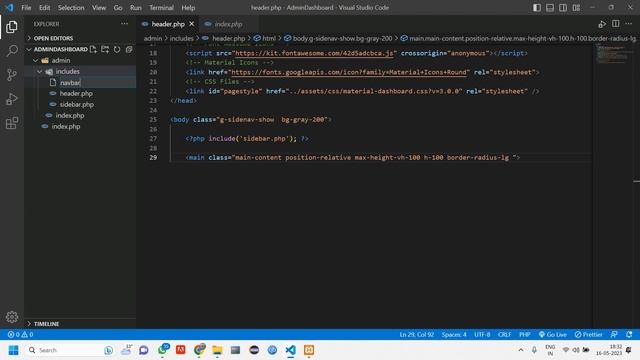Click the Prettier status bar item
This screenshot has width=640, height=360.
(588, 334)
